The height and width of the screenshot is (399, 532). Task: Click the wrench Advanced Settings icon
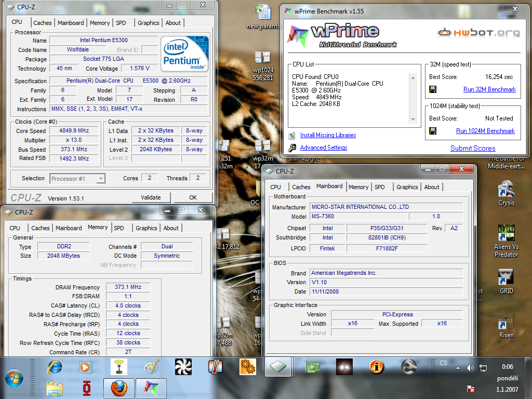tap(292, 148)
